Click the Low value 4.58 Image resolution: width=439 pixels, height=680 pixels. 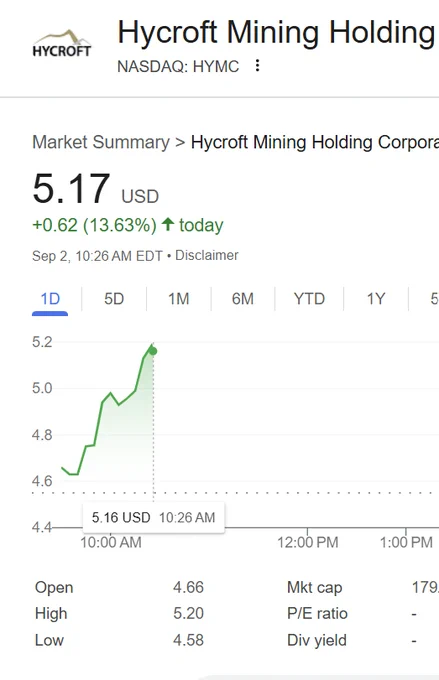tap(188, 640)
